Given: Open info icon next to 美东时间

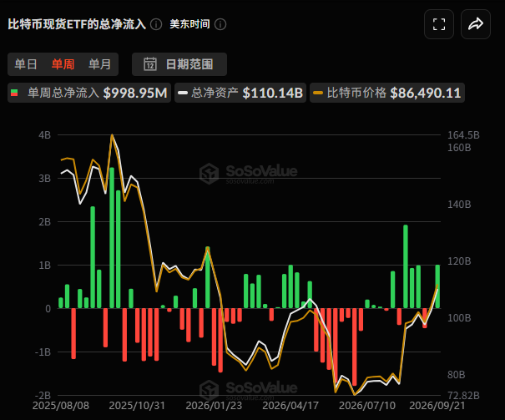Looking at the screenshot, I should (x=220, y=24).
